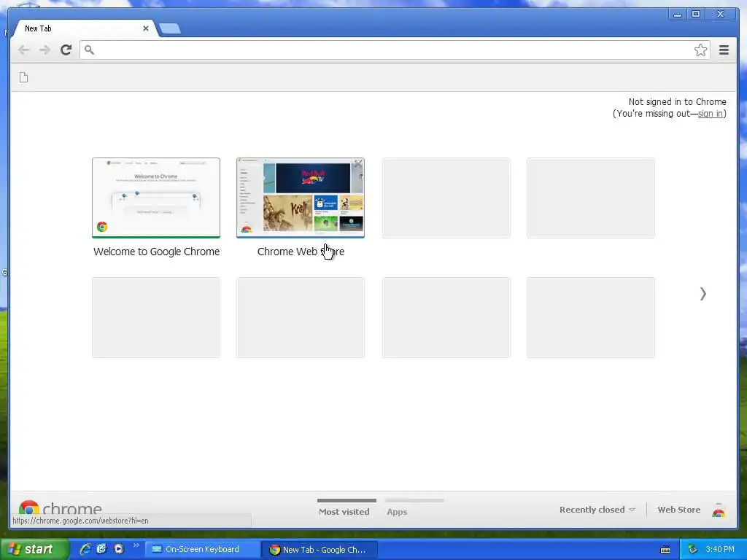The image size is (747, 560).
Task: Click the Web Store icon in the footer
Action: tap(719, 510)
